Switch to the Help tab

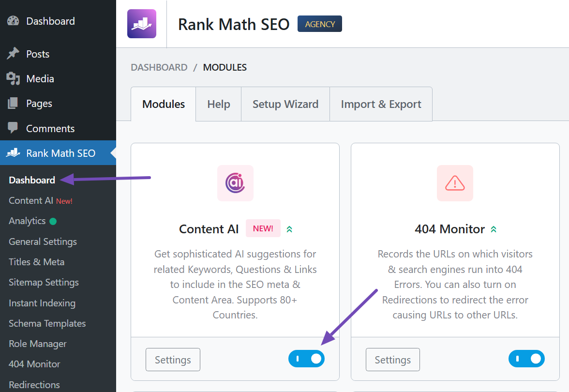[x=219, y=104]
